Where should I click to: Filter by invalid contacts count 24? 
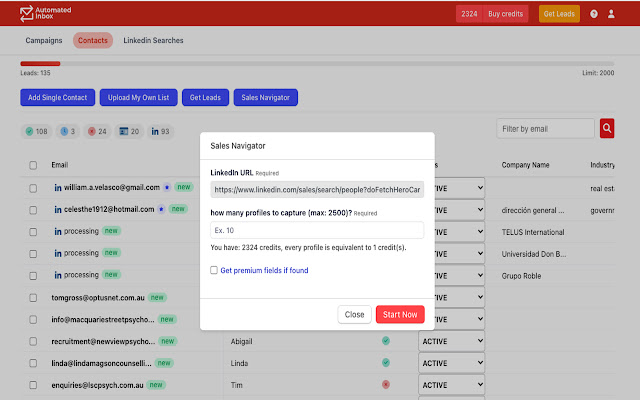(x=97, y=131)
